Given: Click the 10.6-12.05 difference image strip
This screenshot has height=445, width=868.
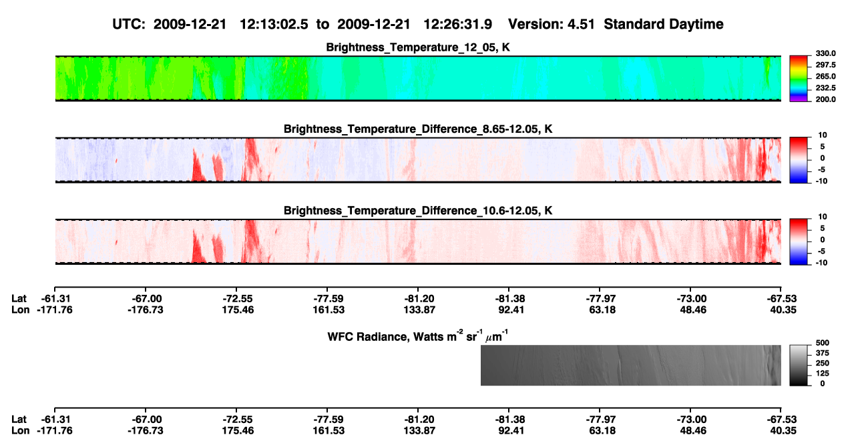Looking at the screenshot, I should 417,241.
